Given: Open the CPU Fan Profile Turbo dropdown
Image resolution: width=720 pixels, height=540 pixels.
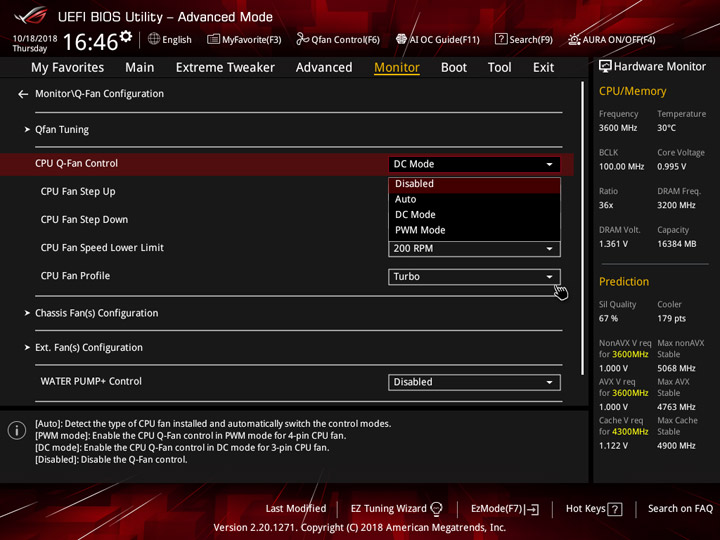Looking at the screenshot, I should [x=474, y=277].
